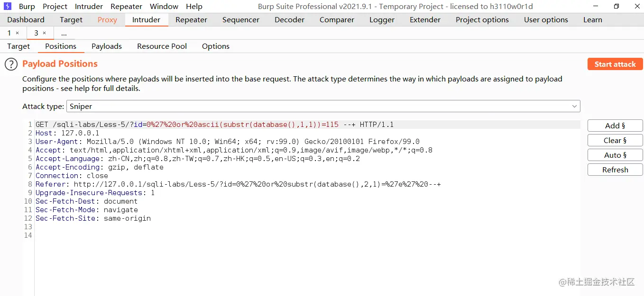This screenshot has height=296, width=644.
Task: Open the Burp menu
Action: [x=27, y=7]
